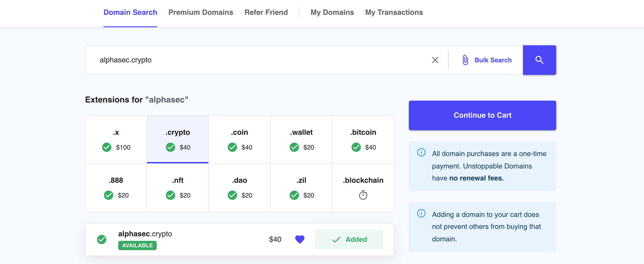
Task: Click green check icon in alphasec.crypto result row
Action: tap(102, 240)
